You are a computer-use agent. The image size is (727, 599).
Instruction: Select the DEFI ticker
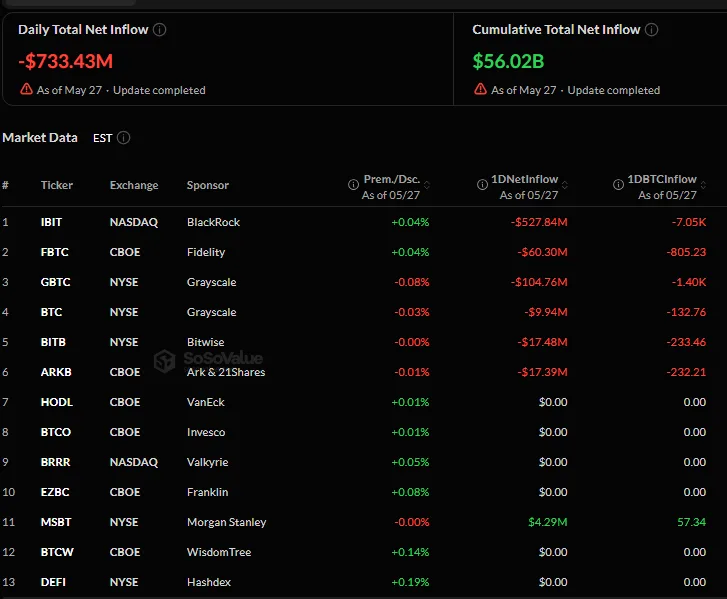[x=53, y=582]
